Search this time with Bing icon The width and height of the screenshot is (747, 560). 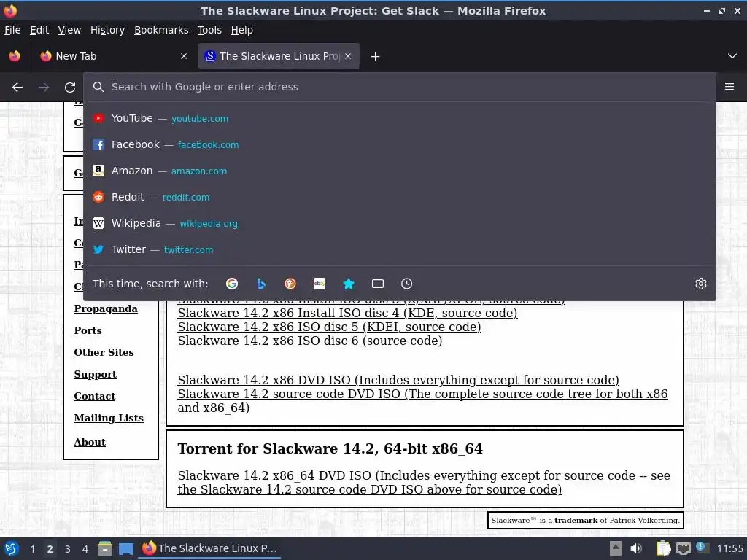tap(261, 284)
